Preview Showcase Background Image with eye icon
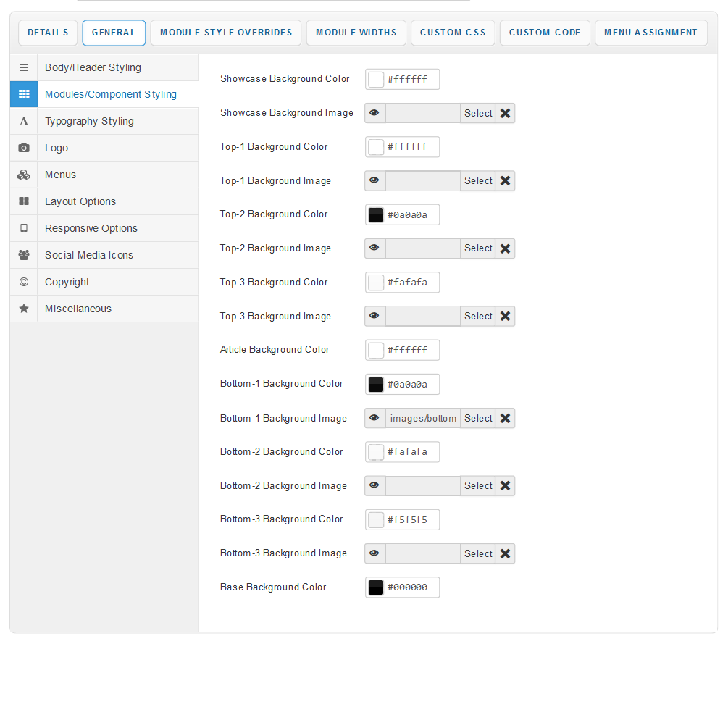The image size is (728, 728). (x=375, y=113)
